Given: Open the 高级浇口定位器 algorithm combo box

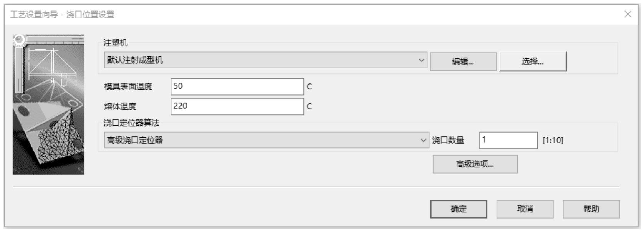Looking at the screenshot, I should pyautogui.click(x=267, y=140).
